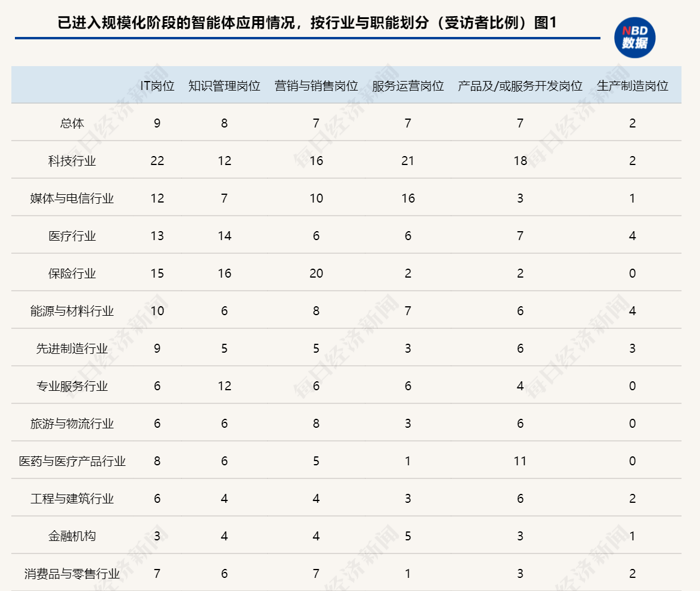700x591 pixels.
Task: Click the 科技行业 row label
Action: click(72, 161)
